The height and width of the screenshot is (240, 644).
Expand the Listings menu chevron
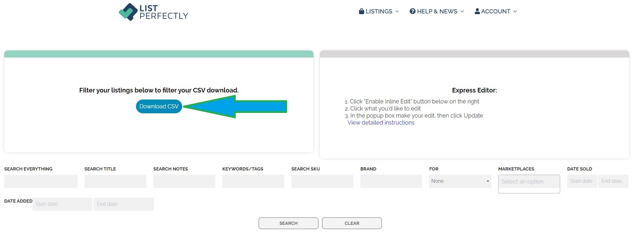click(397, 12)
